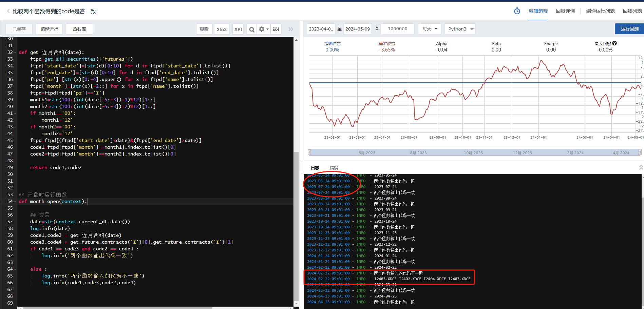Show keyboard shortcuts icon
Screen dimensions: 644x309
click(276, 29)
